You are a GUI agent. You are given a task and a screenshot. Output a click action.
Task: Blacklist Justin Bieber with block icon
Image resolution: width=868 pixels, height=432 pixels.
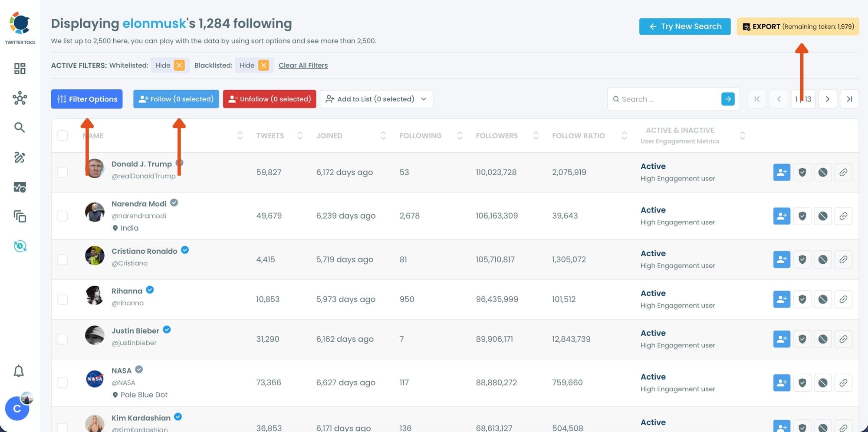pyautogui.click(x=822, y=339)
